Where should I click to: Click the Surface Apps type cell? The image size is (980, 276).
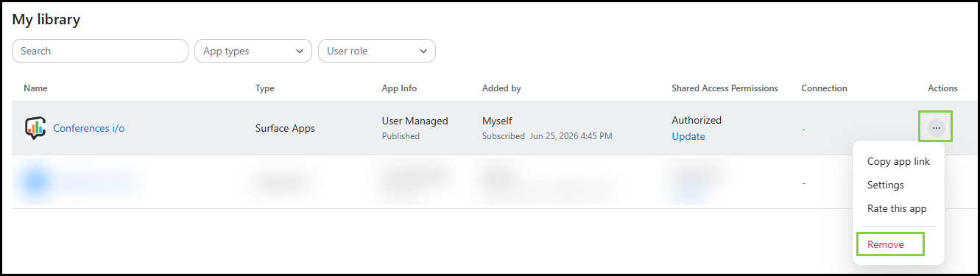tap(285, 128)
